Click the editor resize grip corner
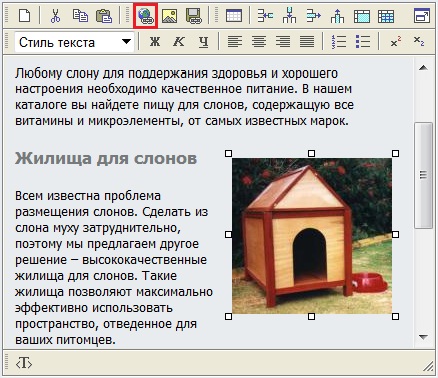Viewport: 438px width, 378px height. [428, 366]
